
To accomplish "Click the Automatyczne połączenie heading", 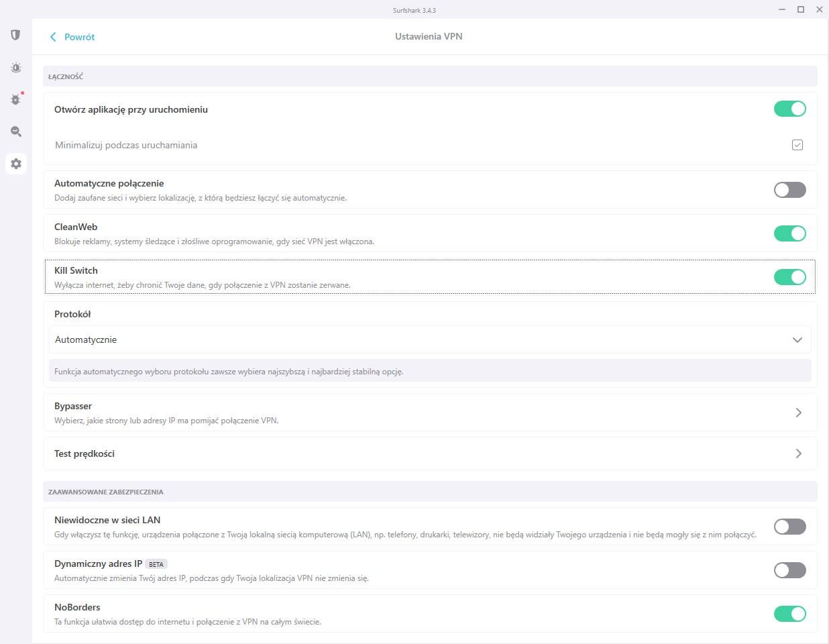I will 109,183.
